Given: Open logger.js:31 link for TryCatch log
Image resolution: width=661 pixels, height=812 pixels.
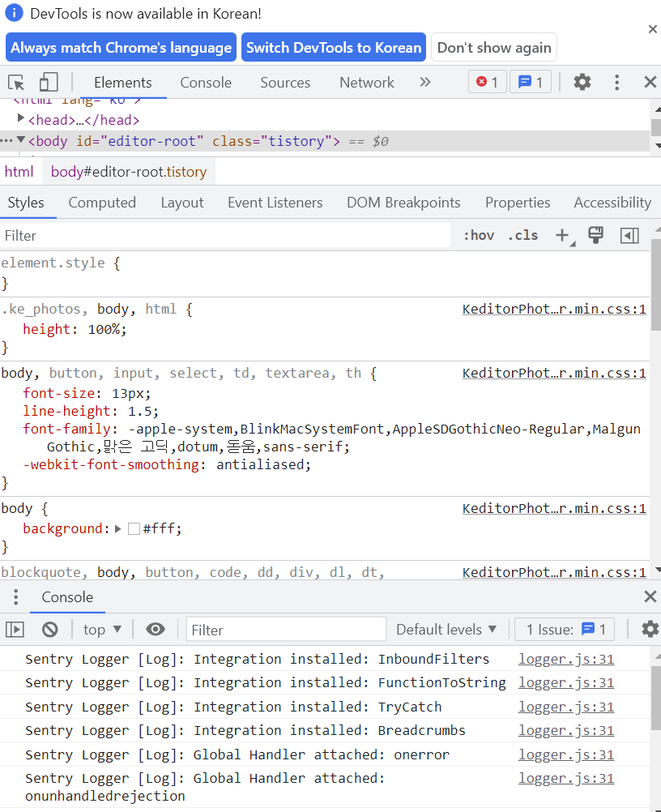Looking at the screenshot, I should click(x=566, y=707).
